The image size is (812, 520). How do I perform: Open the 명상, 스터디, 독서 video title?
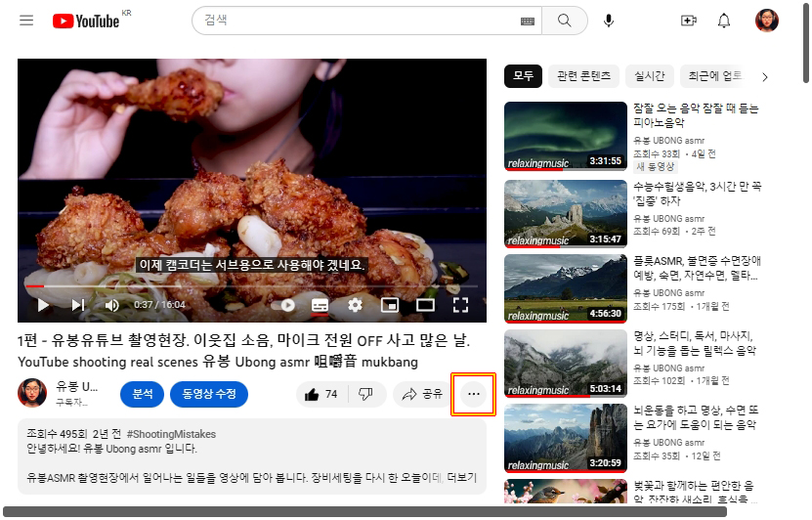point(695,343)
